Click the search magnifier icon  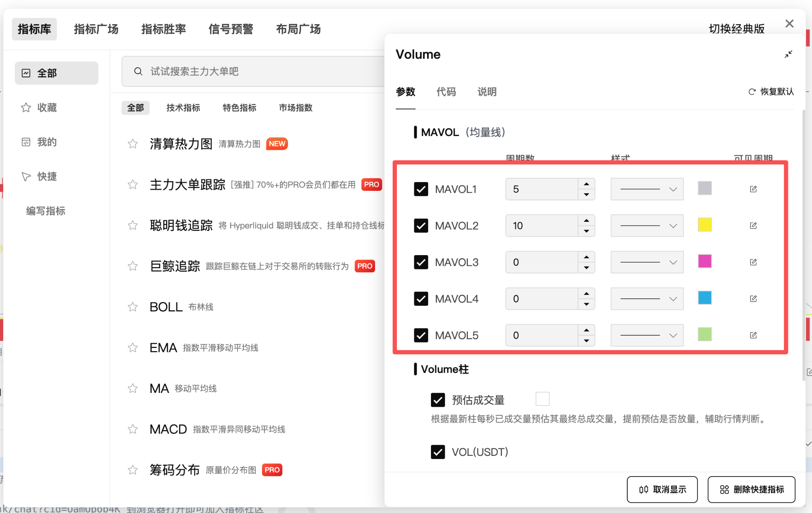point(138,71)
